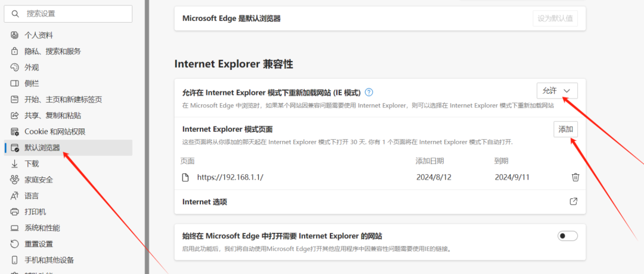Click the Internet Explorer 兼容性 heading
This screenshot has height=274, width=644.
coord(234,64)
